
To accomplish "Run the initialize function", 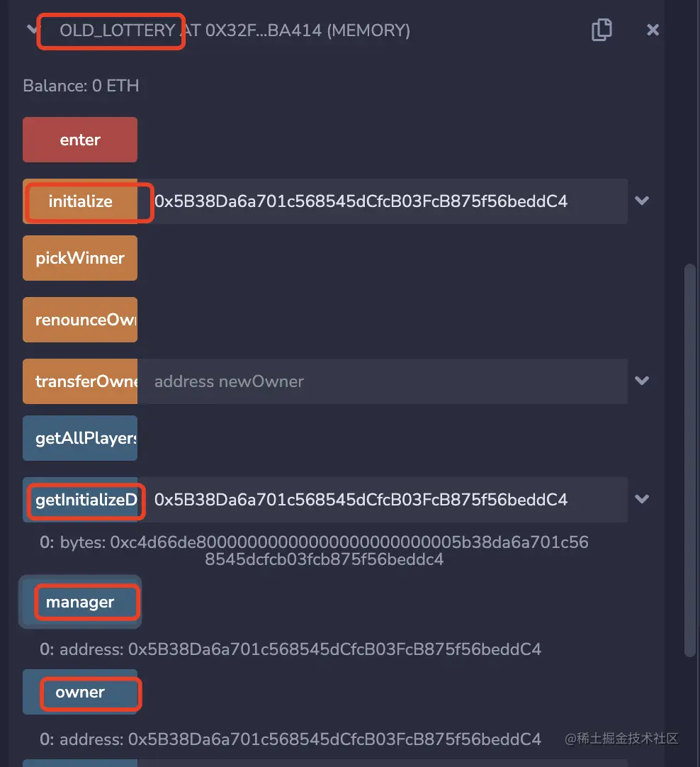I will tap(79, 201).
